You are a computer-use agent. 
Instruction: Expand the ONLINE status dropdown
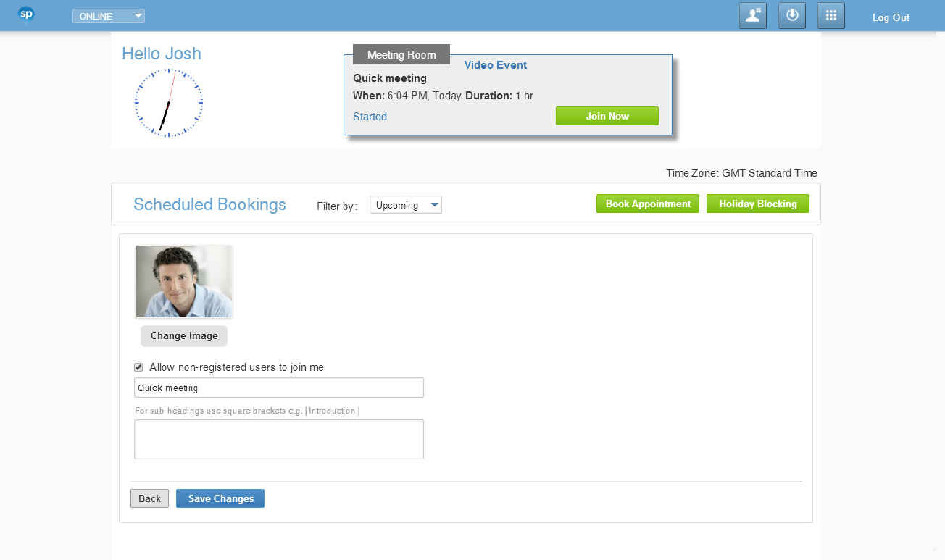[109, 17]
